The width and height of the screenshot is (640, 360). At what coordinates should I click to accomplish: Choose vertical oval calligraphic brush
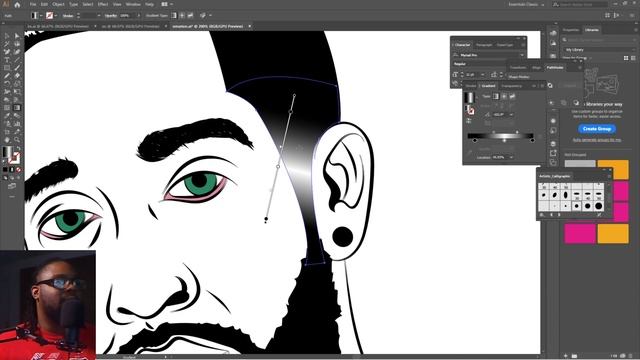tap(565, 195)
